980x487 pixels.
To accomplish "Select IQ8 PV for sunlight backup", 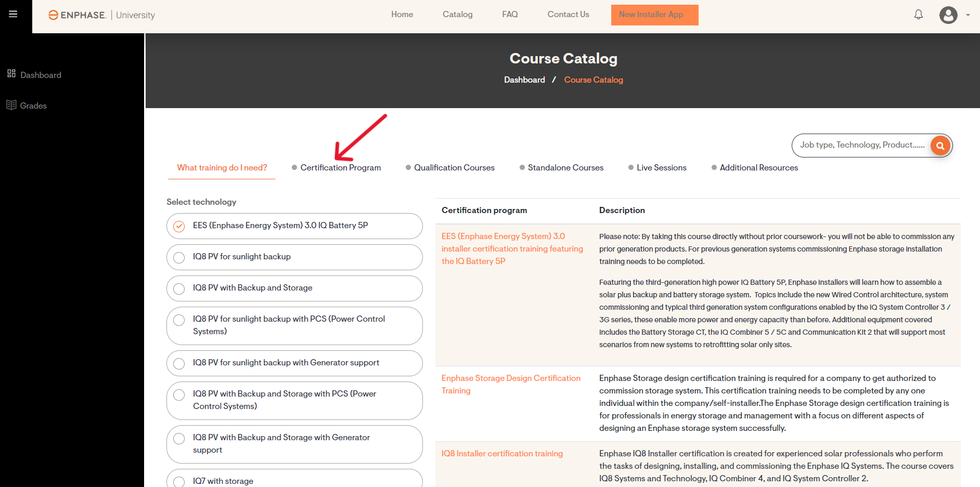I will (x=294, y=257).
